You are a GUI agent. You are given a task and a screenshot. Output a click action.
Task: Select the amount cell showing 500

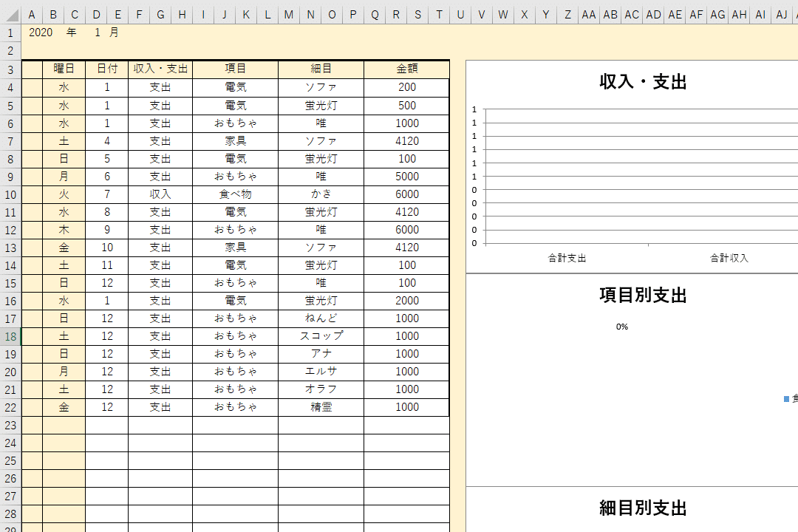[x=406, y=106]
